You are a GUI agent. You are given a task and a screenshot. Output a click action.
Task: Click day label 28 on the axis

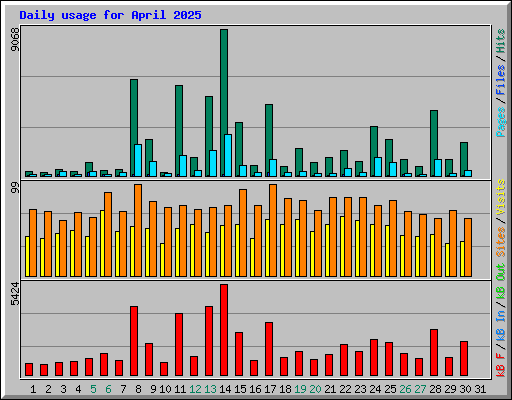click(x=435, y=389)
